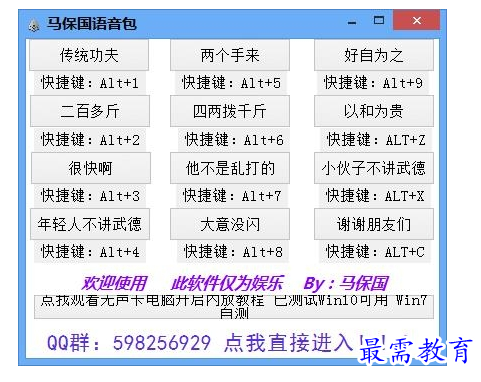Click the 快捷键: Alt+4 label

coord(90,252)
